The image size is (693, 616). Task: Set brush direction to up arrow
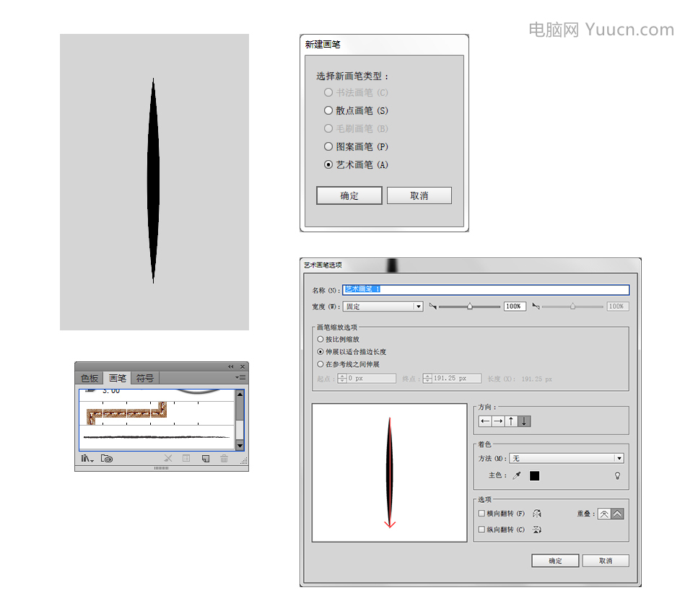pyautogui.click(x=511, y=421)
